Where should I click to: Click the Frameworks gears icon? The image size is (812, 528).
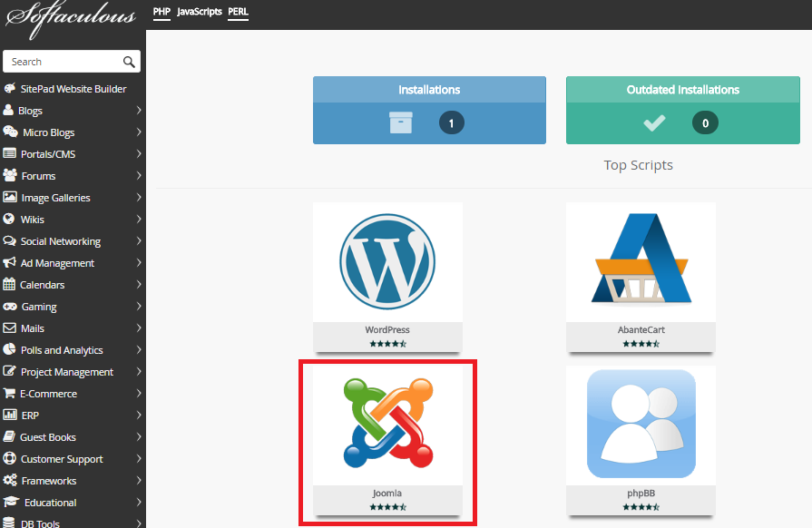[10, 480]
